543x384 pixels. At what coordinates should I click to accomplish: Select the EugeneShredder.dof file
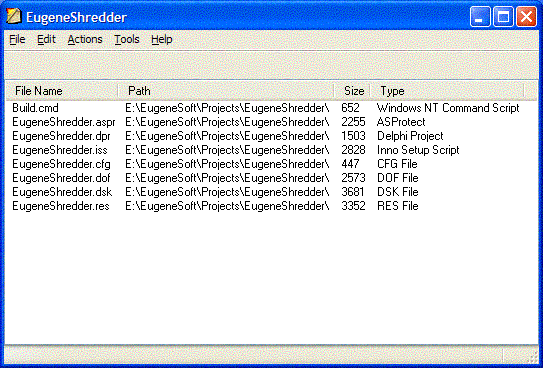(61, 178)
